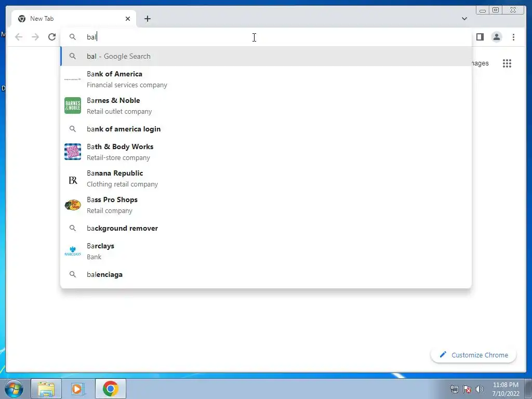Select 'bank of america login' suggestion

click(266, 129)
